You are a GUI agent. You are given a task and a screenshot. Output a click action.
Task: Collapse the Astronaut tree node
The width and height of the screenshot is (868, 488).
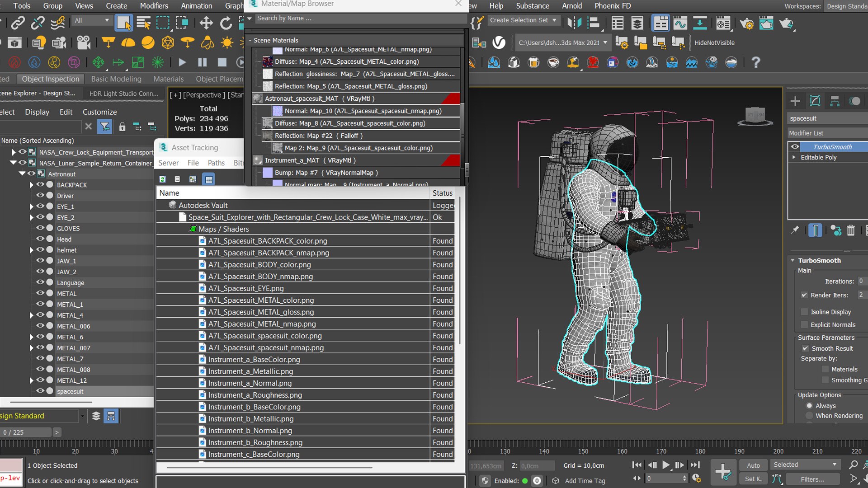(x=22, y=174)
